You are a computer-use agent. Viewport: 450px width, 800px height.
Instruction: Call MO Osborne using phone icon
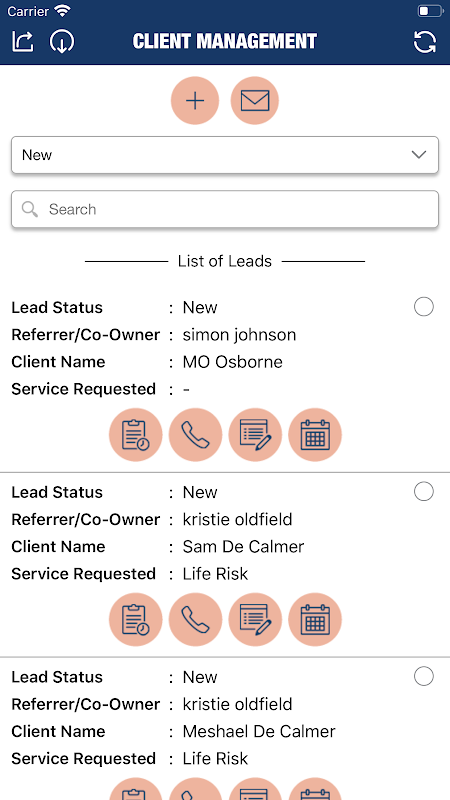click(x=195, y=435)
